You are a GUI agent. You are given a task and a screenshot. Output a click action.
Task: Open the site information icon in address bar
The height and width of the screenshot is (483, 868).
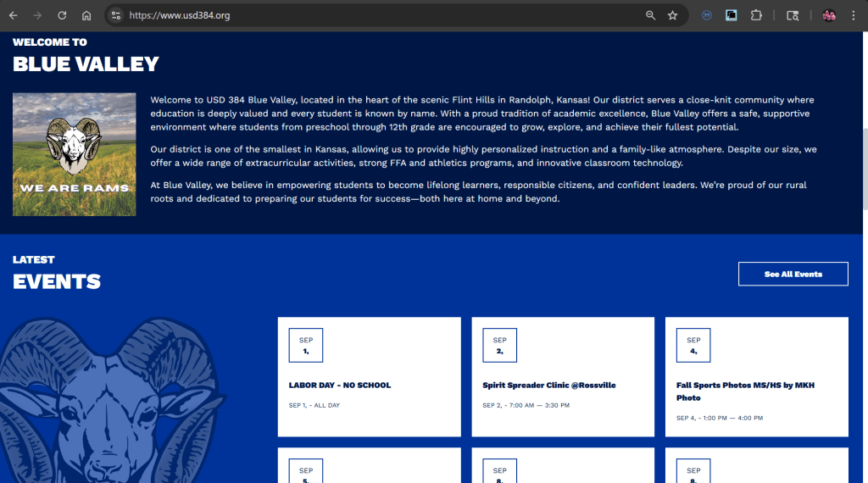pyautogui.click(x=116, y=15)
